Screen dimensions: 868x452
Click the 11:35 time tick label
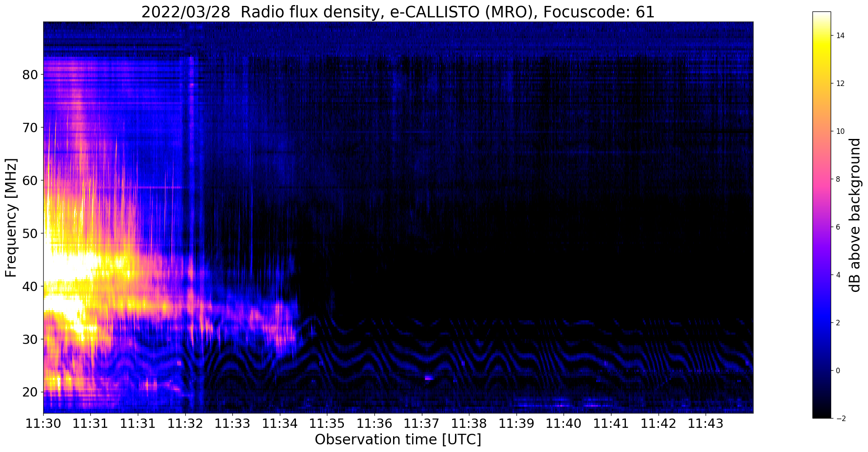(x=327, y=423)
